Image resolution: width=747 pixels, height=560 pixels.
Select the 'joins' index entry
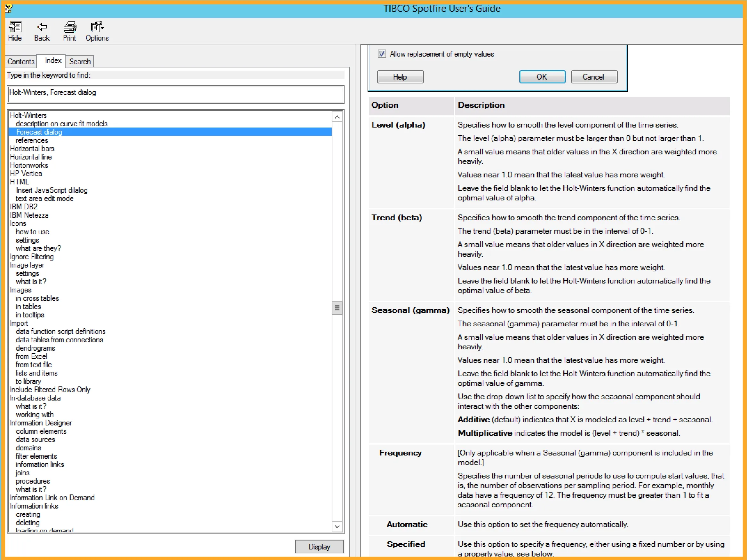tap(23, 473)
